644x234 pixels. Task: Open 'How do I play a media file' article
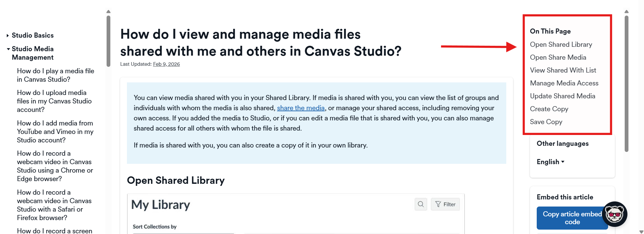click(55, 75)
